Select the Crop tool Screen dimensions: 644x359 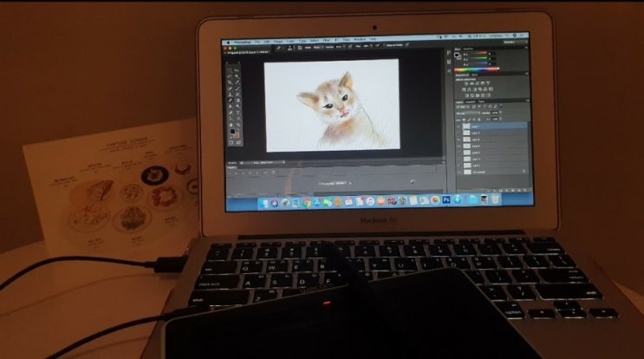(231, 82)
